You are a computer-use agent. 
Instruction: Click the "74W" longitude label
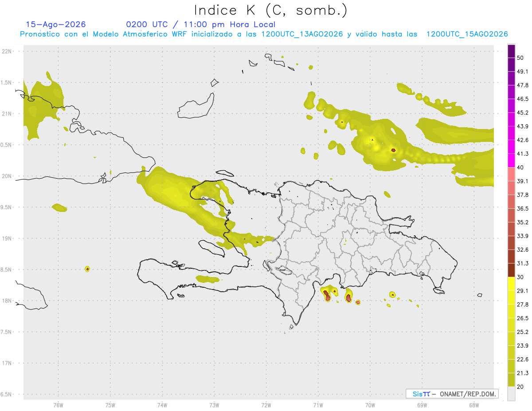point(162,405)
